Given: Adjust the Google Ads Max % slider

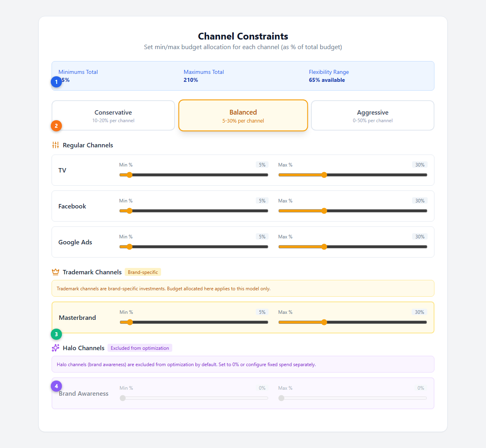Looking at the screenshot, I should point(353,247).
